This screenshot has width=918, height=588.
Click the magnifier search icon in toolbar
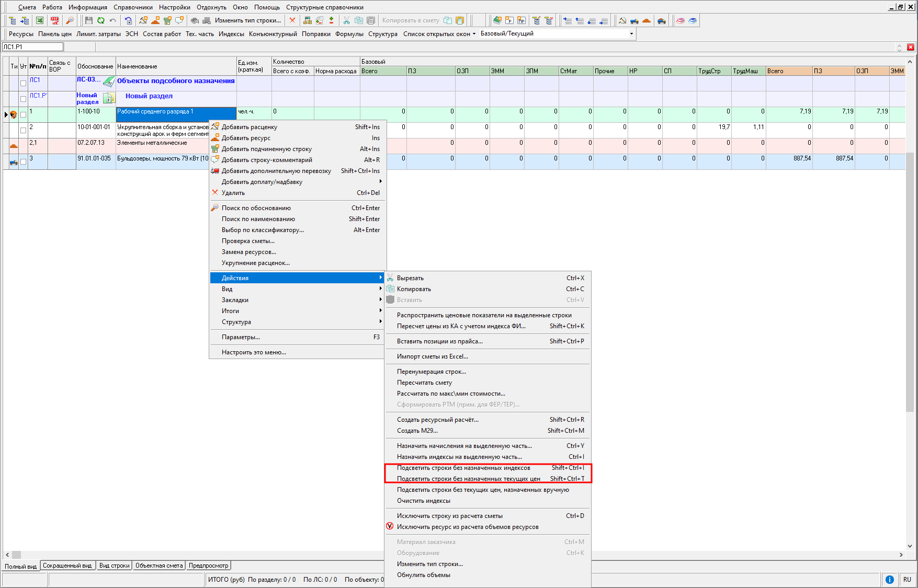click(x=70, y=20)
